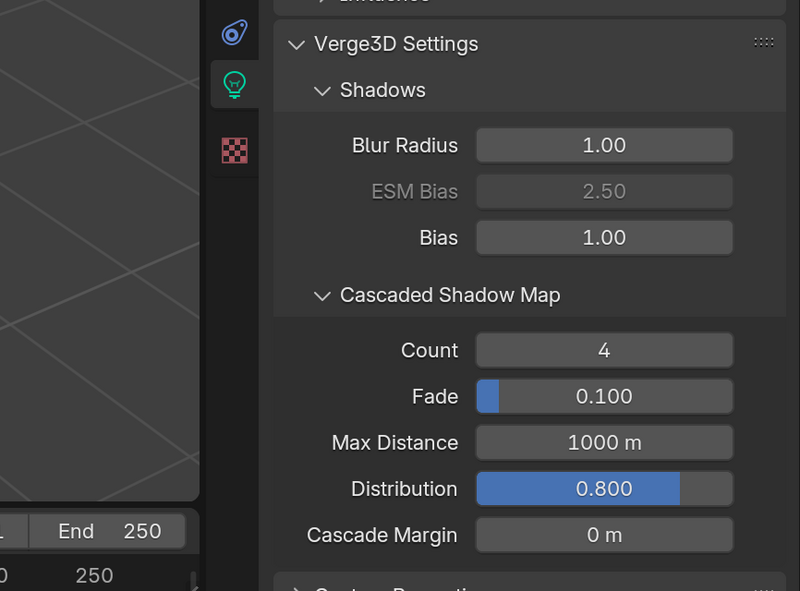The height and width of the screenshot is (591, 800).
Task: Click the Verge3D Settings panel drag grip
Action: point(764,42)
